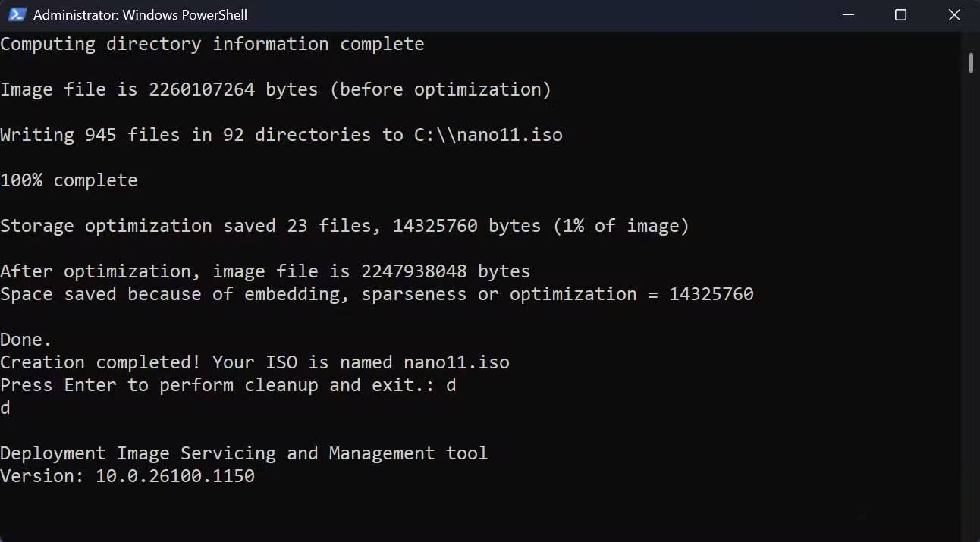Click the blank console area below output
980x542 pixels.
pyautogui.click(x=455, y=515)
